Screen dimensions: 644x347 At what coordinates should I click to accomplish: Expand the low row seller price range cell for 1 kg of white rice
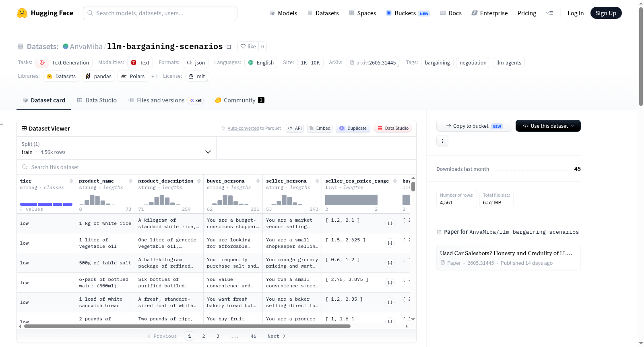390,223
